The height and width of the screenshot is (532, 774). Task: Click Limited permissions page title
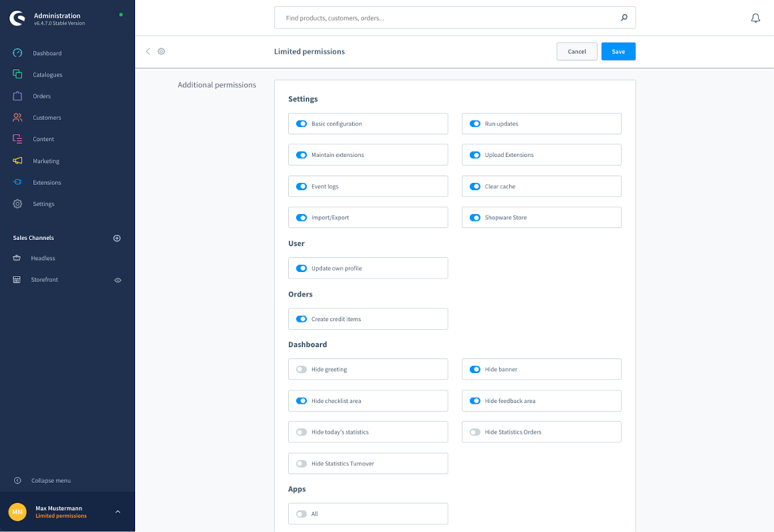pos(309,51)
